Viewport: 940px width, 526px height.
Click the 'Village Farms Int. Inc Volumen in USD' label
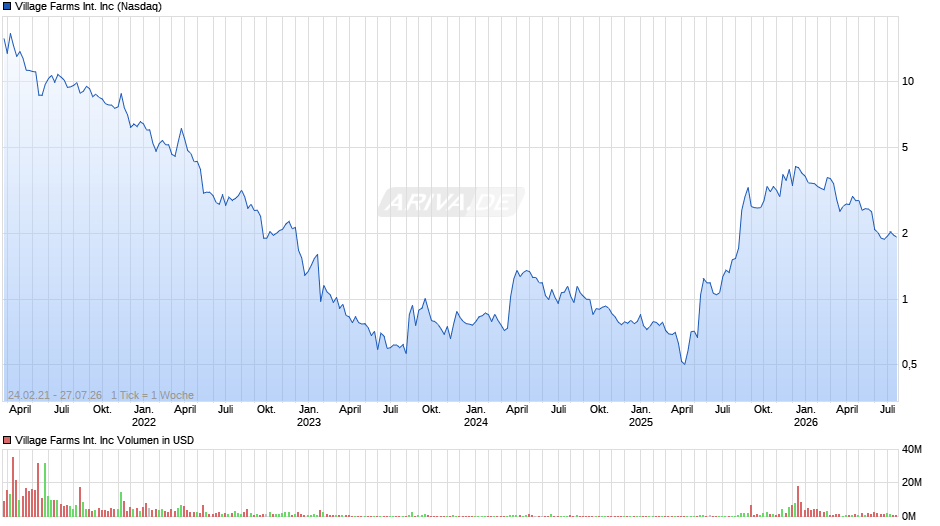pyautogui.click(x=104, y=440)
